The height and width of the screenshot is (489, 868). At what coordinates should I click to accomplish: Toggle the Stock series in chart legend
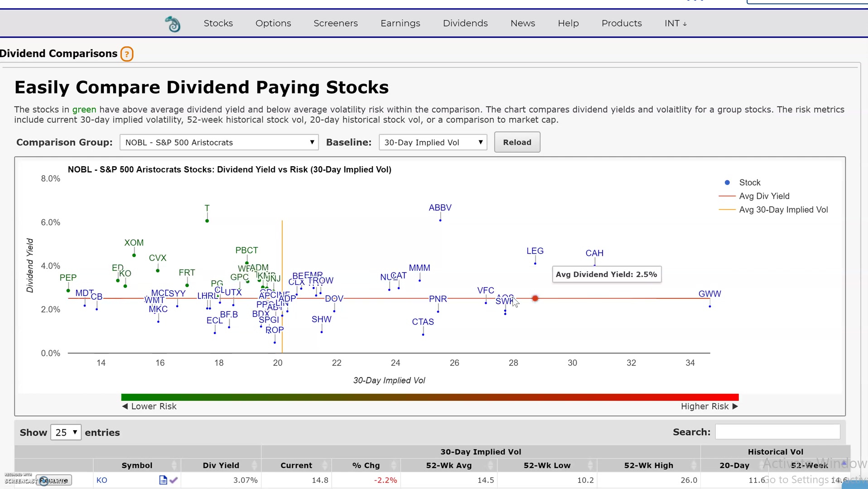[x=739, y=182]
